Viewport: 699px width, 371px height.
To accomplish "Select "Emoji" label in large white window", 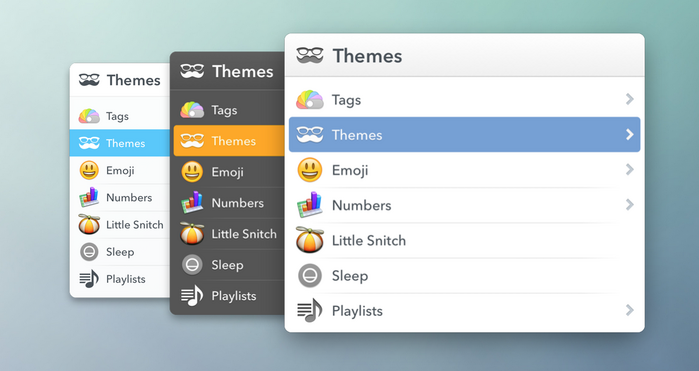I will (350, 170).
